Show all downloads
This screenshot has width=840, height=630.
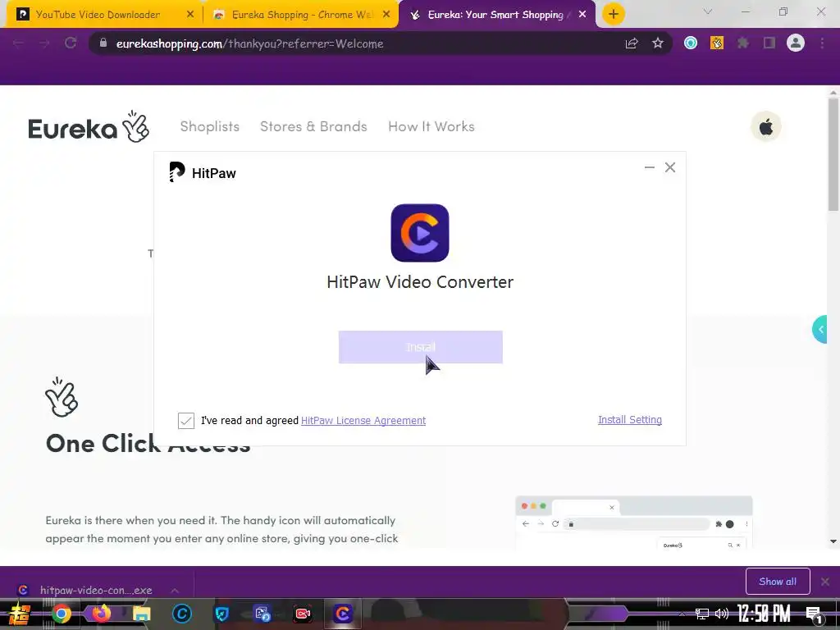778,582
